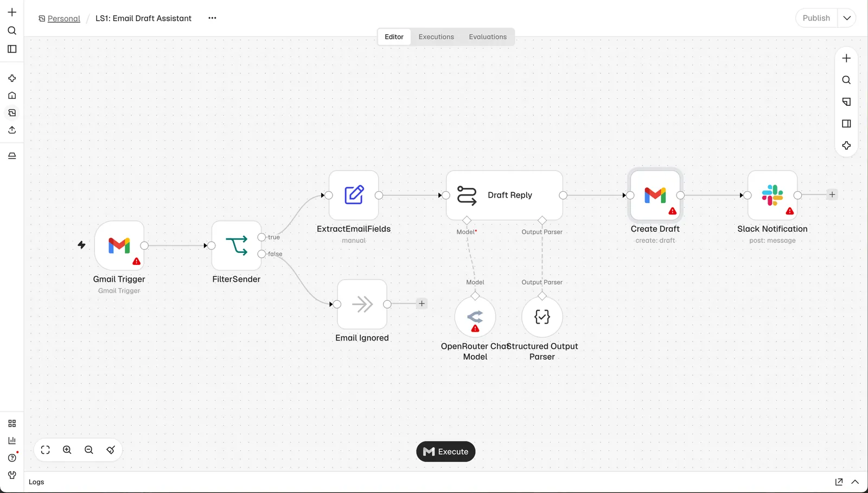Click the Publish button

(x=816, y=18)
